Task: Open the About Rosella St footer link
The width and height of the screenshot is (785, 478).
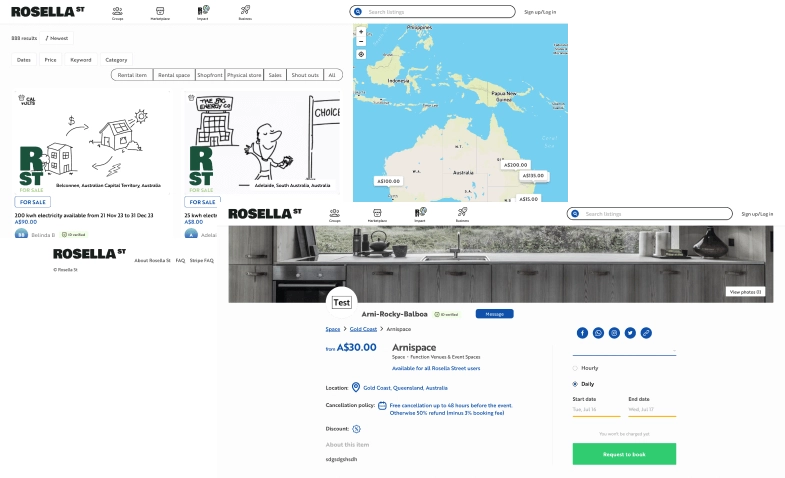Action: 152,260
